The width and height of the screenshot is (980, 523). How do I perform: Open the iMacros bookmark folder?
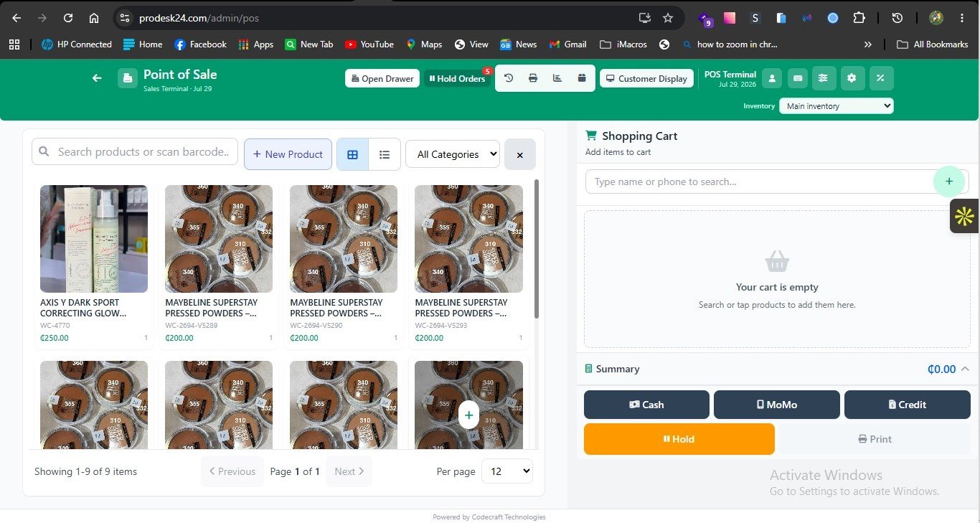pyautogui.click(x=623, y=44)
